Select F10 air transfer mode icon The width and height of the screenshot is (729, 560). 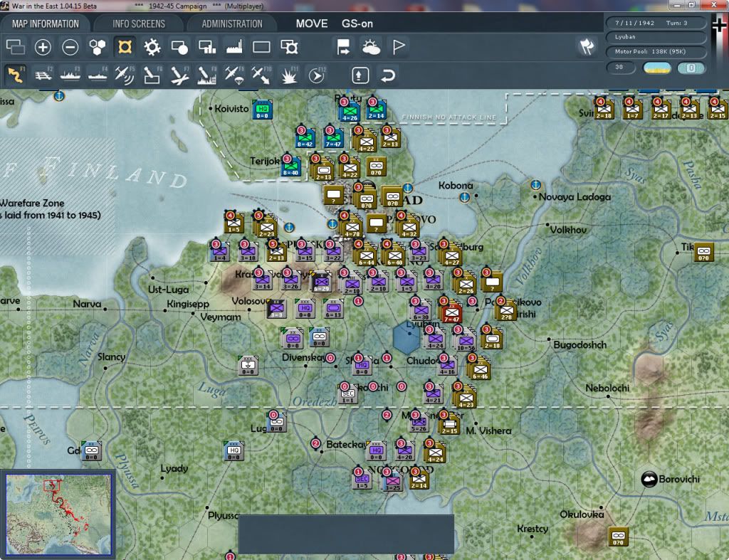coord(261,75)
